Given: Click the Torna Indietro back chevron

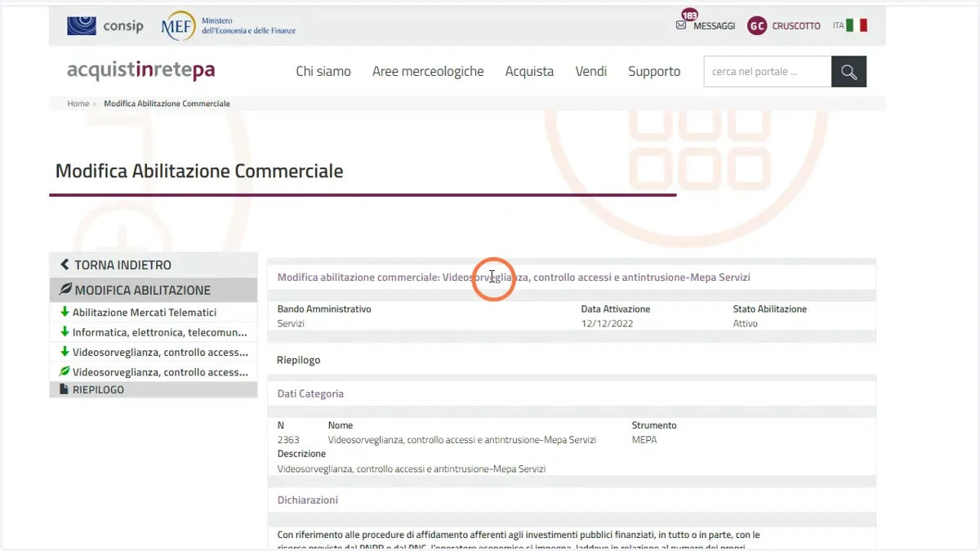Looking at the screenshot, I should pyautogui.click(x=65, y=264).
